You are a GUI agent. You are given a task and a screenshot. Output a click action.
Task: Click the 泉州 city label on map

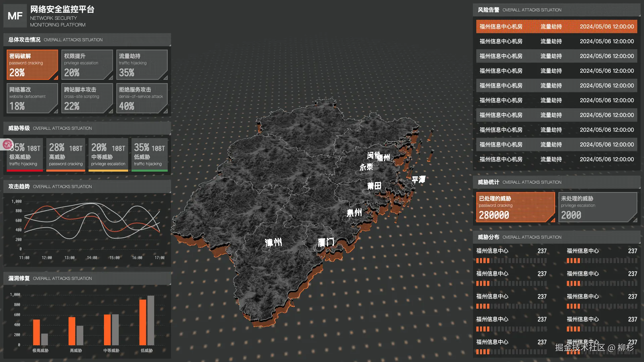point(354,213)
